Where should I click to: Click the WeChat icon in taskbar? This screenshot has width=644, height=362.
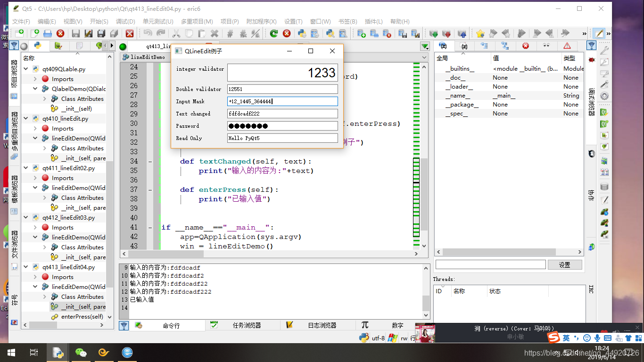pos(81,353)
